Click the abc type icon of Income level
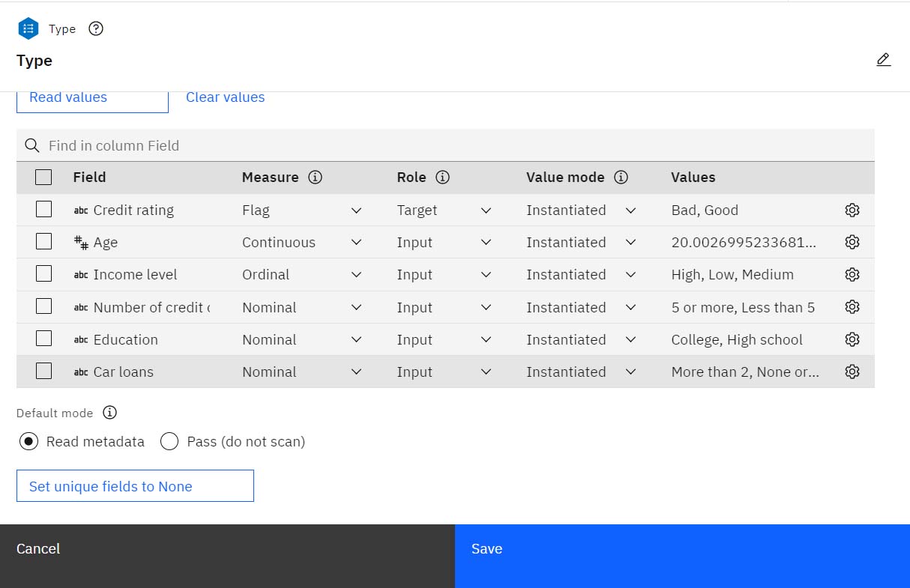The width and height of the screenshot is (910, 588). pos(81,275)
